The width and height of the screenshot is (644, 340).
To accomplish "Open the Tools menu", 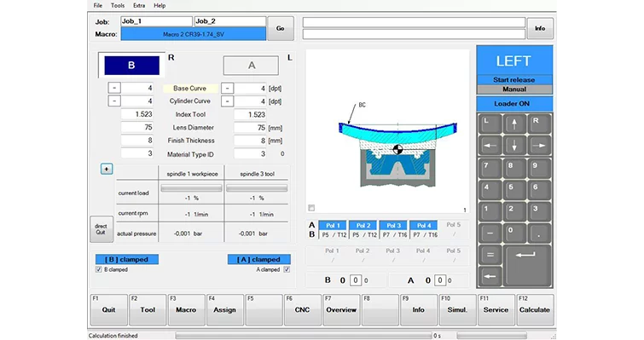I will coord(118,5).
